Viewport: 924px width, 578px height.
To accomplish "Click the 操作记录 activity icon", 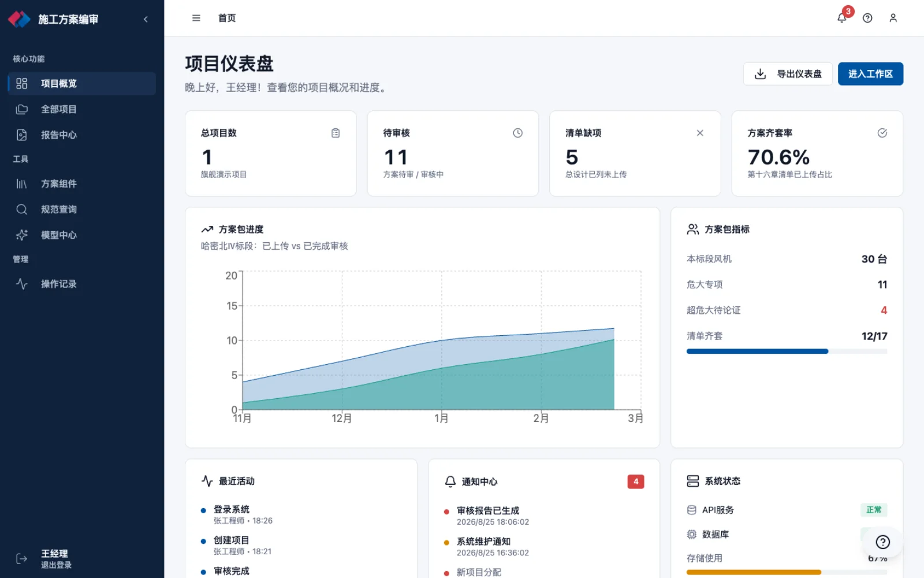I will 22,284.
